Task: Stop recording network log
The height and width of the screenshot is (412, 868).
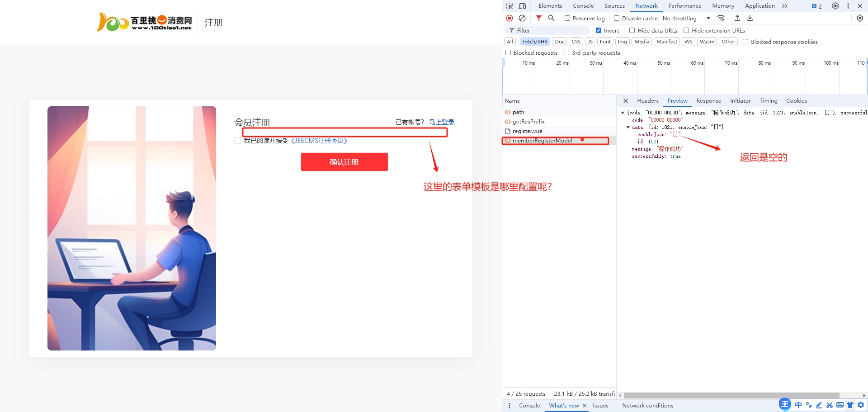Action: (509, 18)
